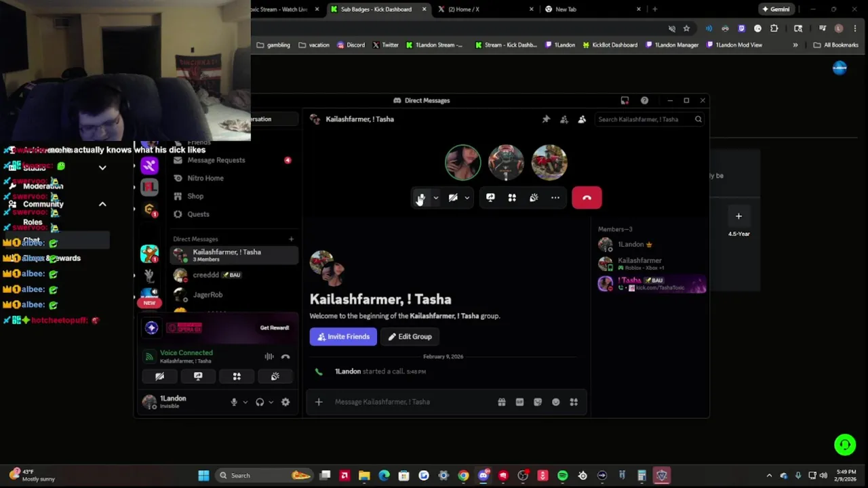Show hidden bookmarks with double chevron
The height and width of the screenshot is (488, 868).
(795, 45)
